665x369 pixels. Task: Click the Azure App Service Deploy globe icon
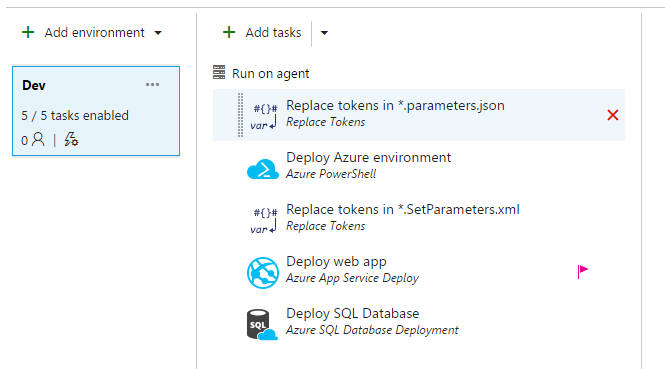tap(263, 273)
